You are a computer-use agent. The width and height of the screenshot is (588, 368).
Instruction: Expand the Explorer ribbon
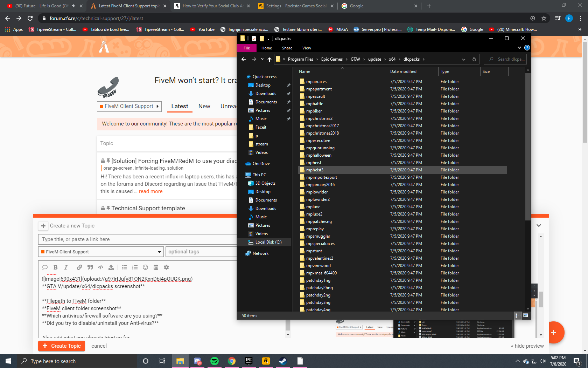[519, 48]
